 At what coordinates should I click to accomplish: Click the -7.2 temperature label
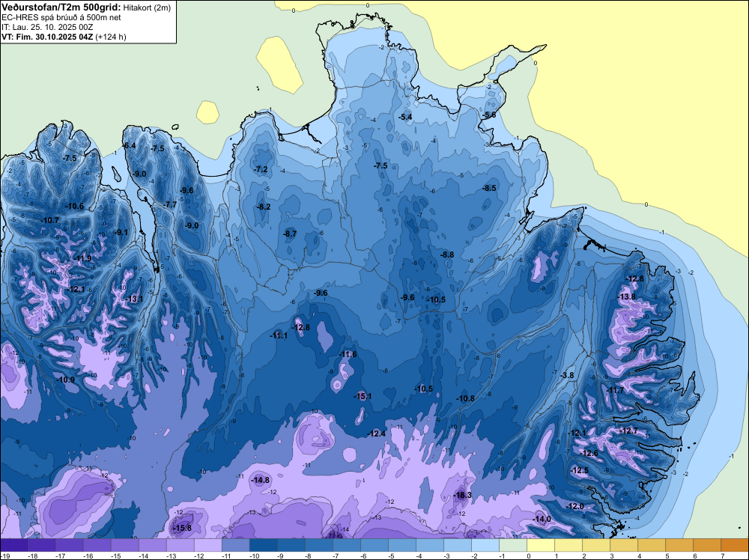[x=261, y=169]
